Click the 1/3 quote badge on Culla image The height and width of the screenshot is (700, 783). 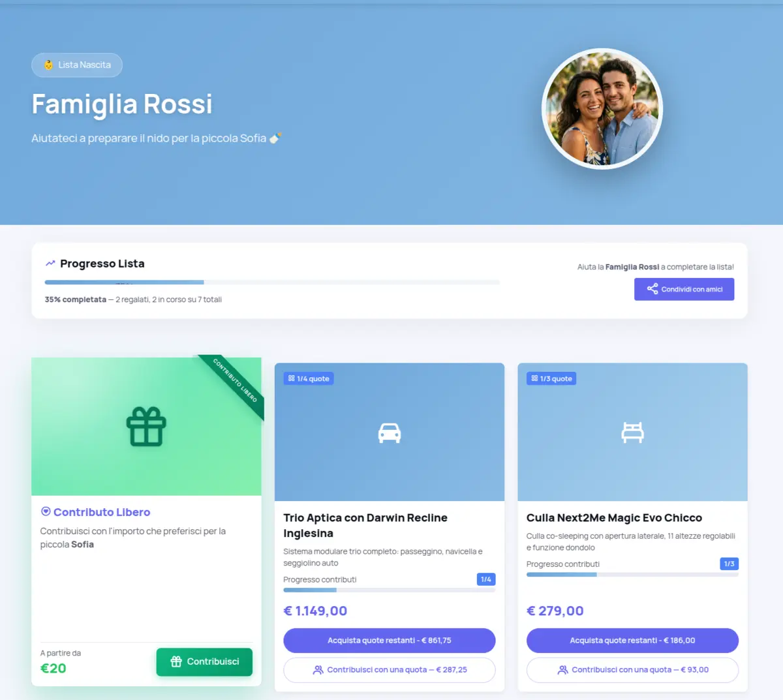point(551,378)
